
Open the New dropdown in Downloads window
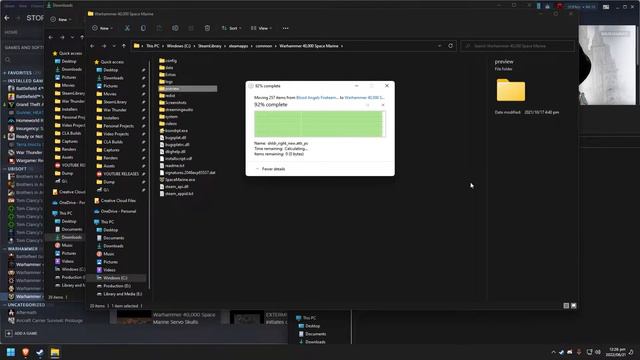coord(61,19)
